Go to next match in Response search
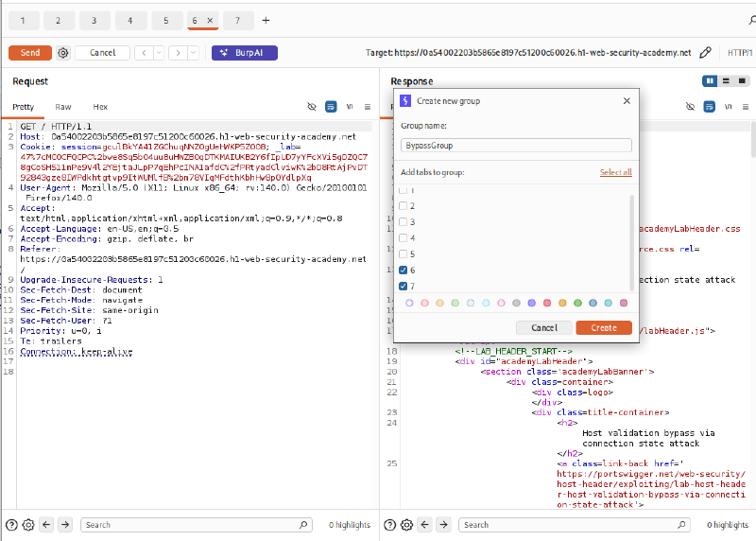756x541 pixels. (443, 525)
